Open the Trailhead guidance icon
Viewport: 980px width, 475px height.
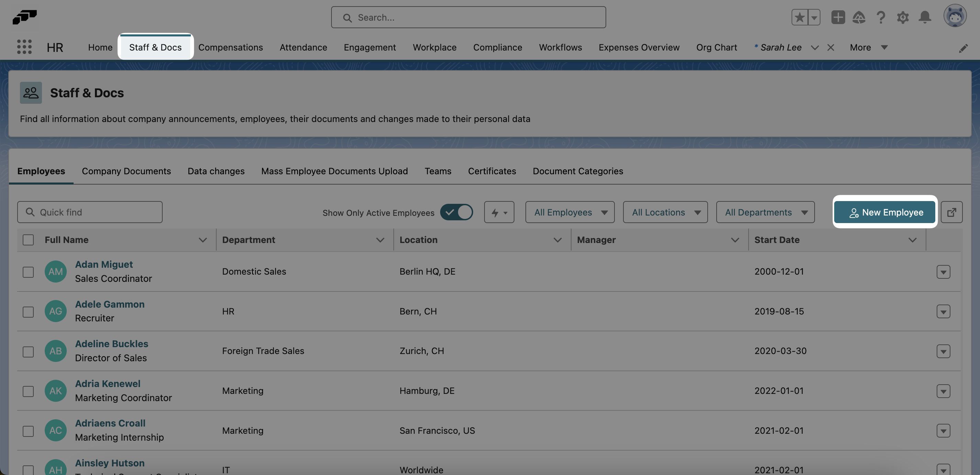859,17
